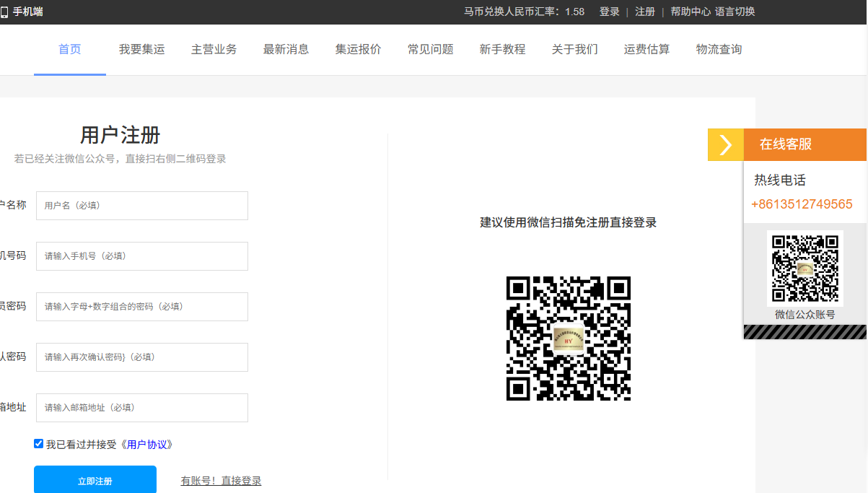Click the 注册 link in top bar
The width and height of the screenshot is (868, 493).
tap(645, 12)
